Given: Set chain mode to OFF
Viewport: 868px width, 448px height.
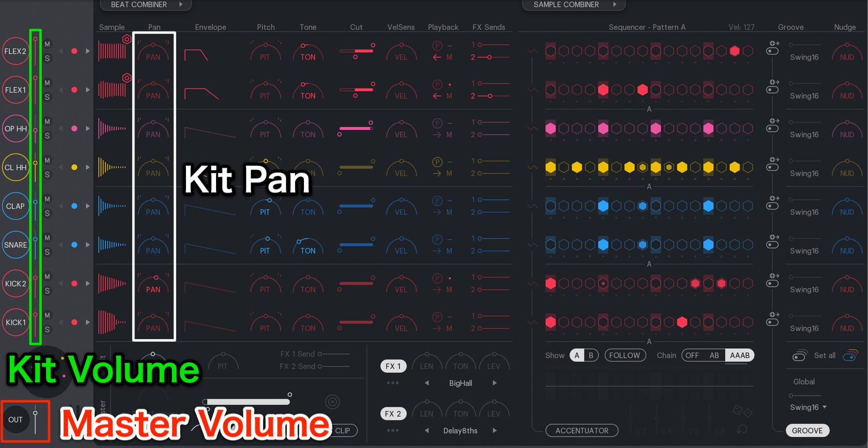Looking at the screenshot, I should [x=692, y=355].
